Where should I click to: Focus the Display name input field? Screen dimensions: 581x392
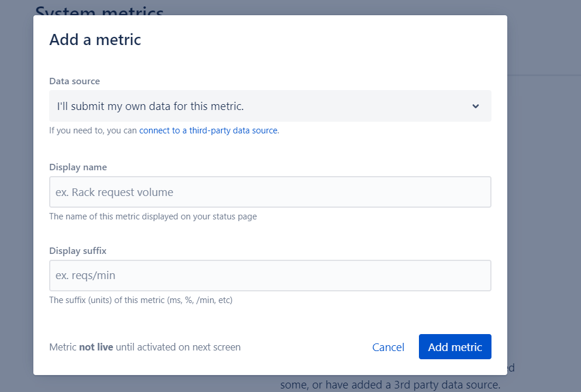[x=270, y=192]
